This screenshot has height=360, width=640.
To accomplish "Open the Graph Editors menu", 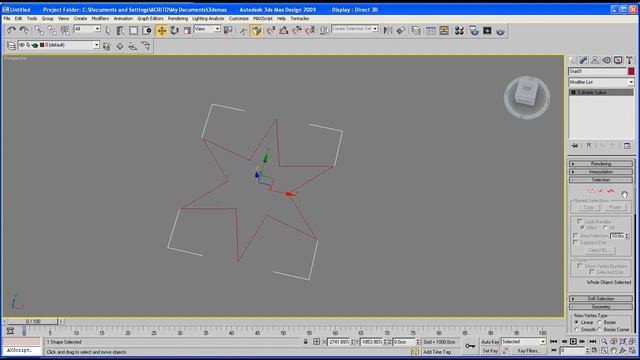I will pyautogui.click(x=150, y=18).
